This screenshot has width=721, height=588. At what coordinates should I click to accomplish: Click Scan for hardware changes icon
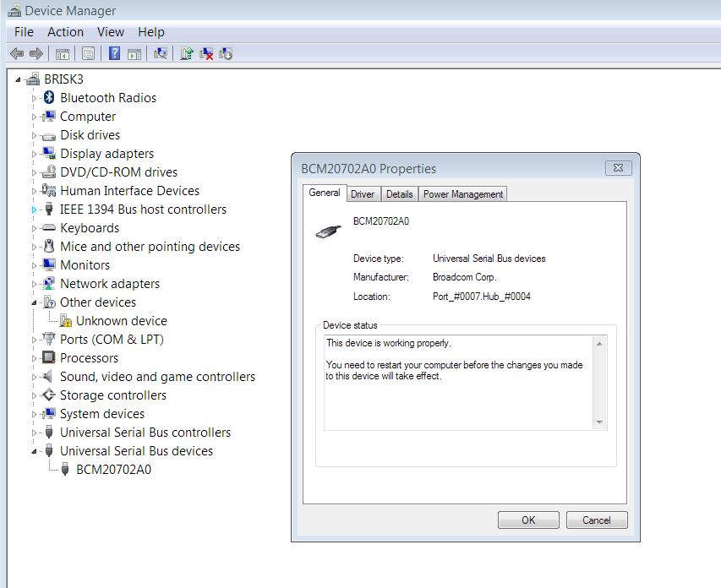tap(160, 53)
